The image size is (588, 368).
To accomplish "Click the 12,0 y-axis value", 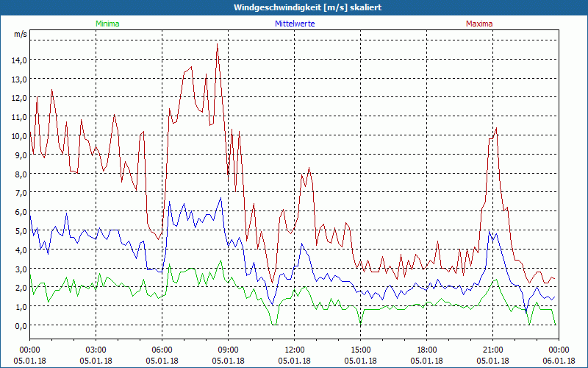I will pyautogui.click(x=21, y=98).
